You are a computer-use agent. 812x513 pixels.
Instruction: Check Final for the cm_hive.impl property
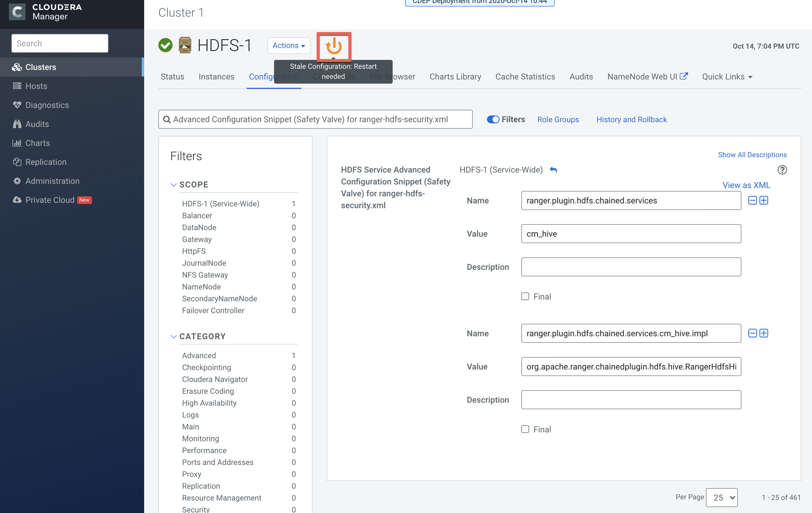(x=525, y=429)
